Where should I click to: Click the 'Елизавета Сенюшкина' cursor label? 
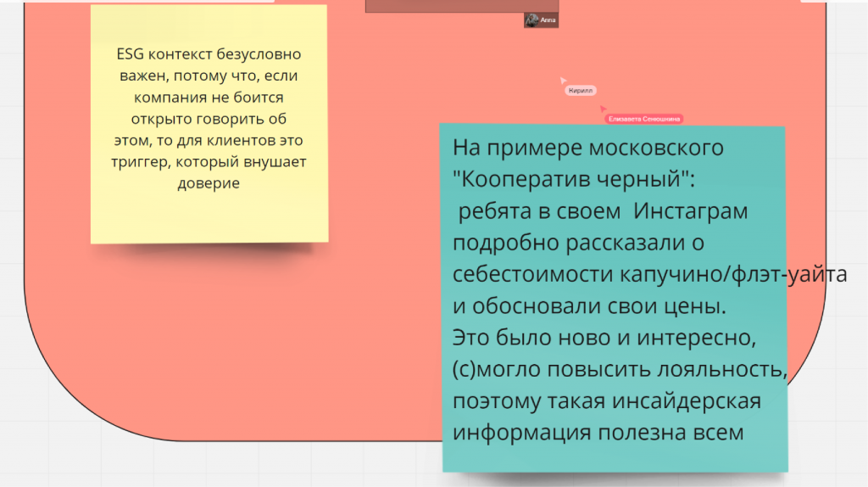click(x=644, y=119)
